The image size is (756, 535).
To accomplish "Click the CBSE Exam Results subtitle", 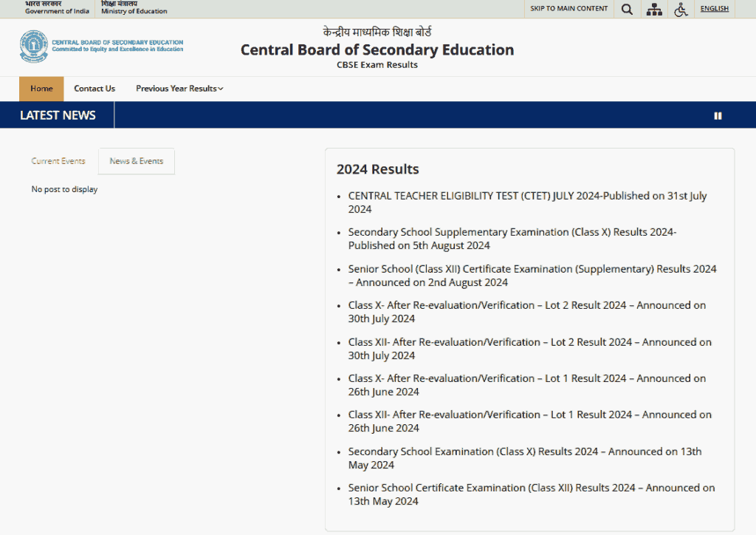I will [x=377, y=65].
